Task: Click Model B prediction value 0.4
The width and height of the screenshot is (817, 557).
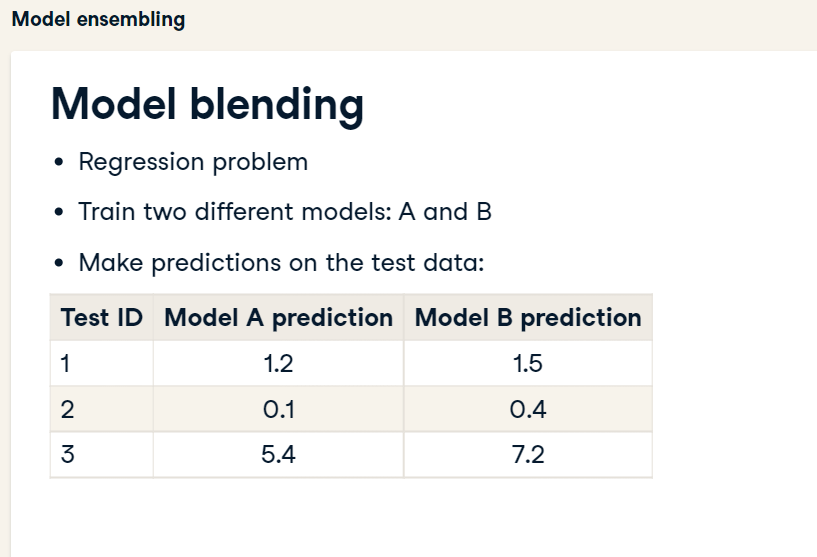Action: [x=528, y=409]
